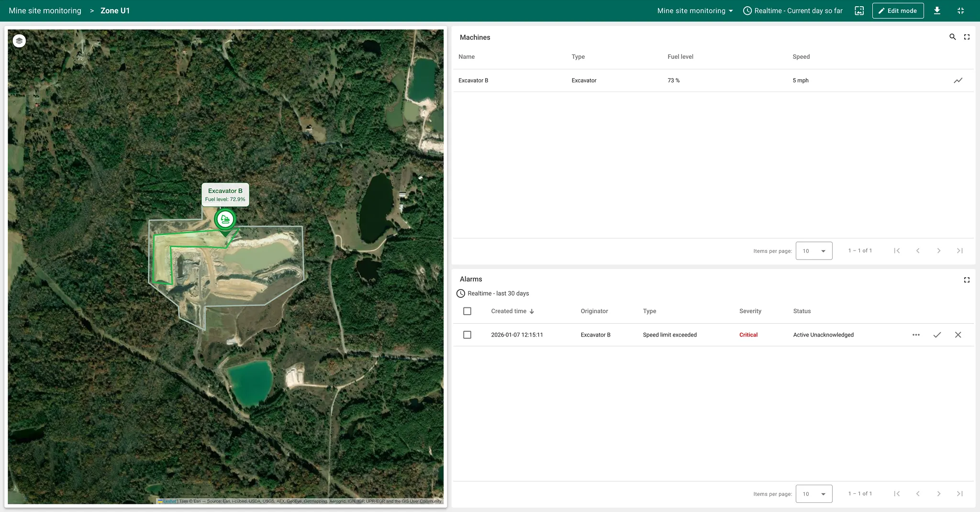Open the Realtime time window selector
This screenshot has width=980, height=512.
793,11
